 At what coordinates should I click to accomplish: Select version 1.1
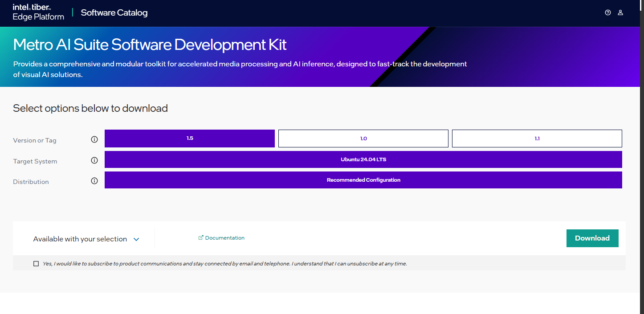click(x=537, y=139)
